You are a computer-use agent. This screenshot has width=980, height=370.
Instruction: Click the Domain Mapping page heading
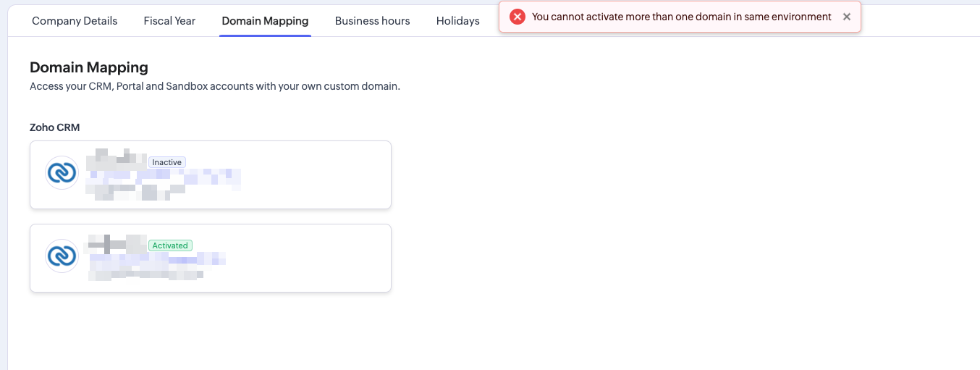coord(89,67)
